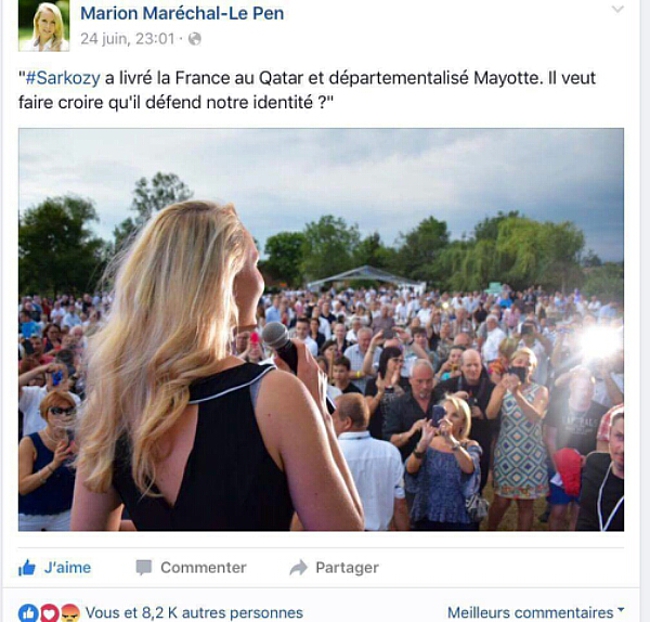The height and width of the screenshot is (622, 650).
Task: Click the angry face reaction icon
Action: coord(70,613)
